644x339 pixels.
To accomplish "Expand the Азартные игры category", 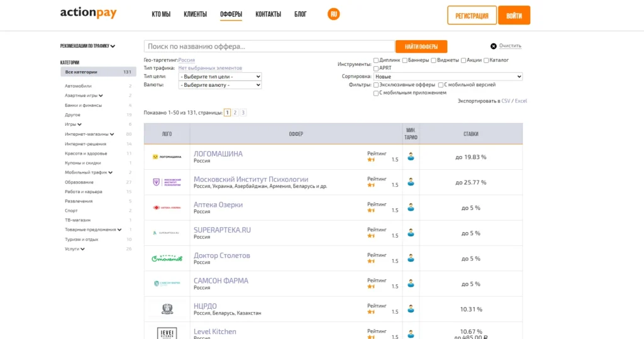I will pyautogui.click(x=101, y=96).
